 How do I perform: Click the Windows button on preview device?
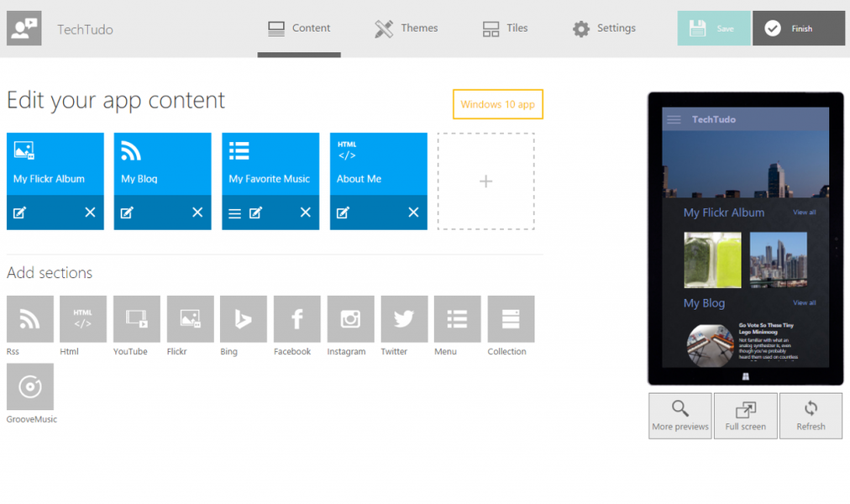tap(745, 376)
